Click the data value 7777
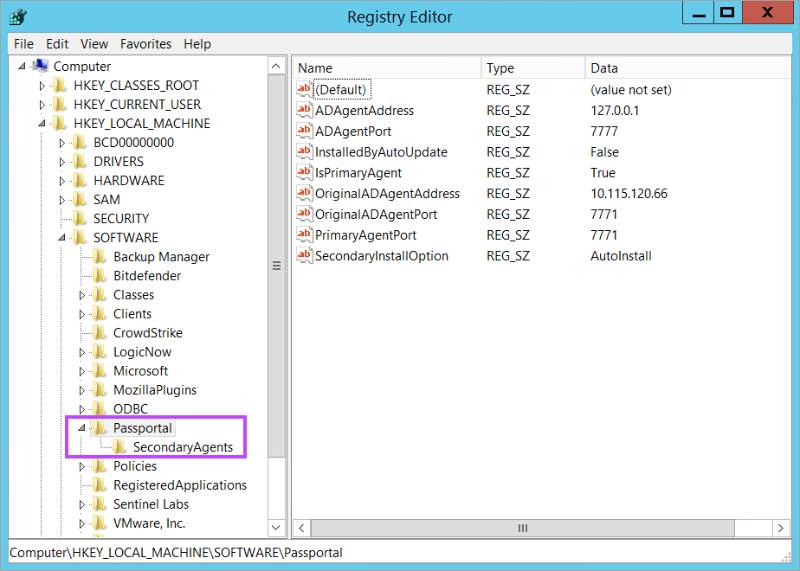The image size is (800, 571). (604, 131)
